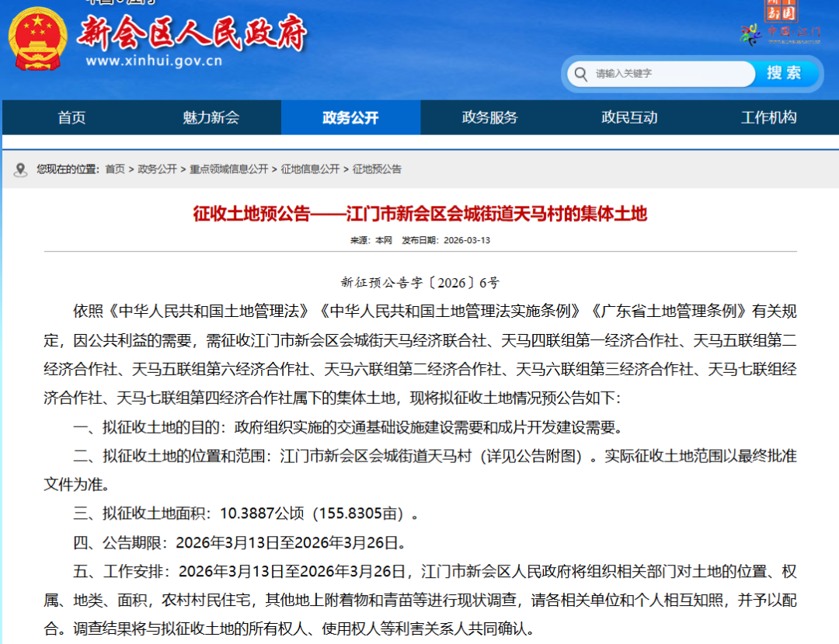This screenshot has height=644, width=839.
Task: Click the location pin icon in breadcrumb
Action: (22, 169)
